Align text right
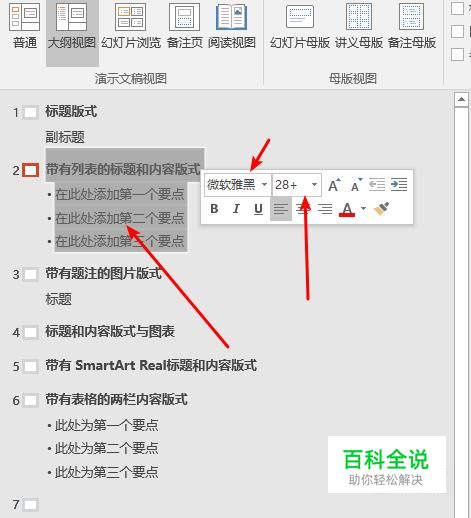This screenshot has height=518, width=471. (325, 209)
